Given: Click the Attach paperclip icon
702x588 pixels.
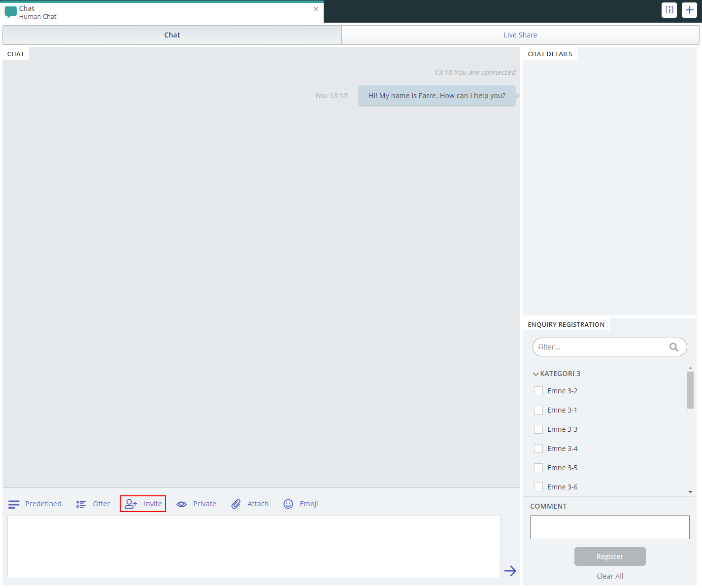Looking at the screenshot, I should [x=236, y=504].
